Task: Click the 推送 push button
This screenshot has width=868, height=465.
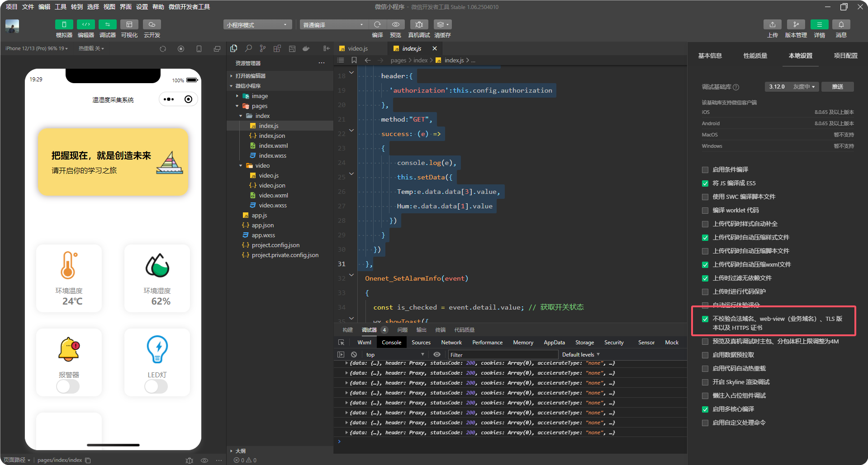Action: [837, 87]
